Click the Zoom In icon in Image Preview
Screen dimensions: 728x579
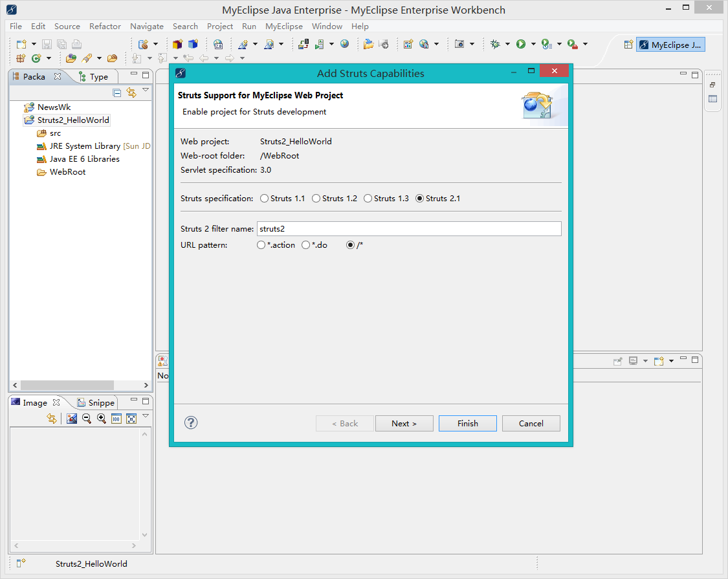pyautogui.click(x=101, y=419)
